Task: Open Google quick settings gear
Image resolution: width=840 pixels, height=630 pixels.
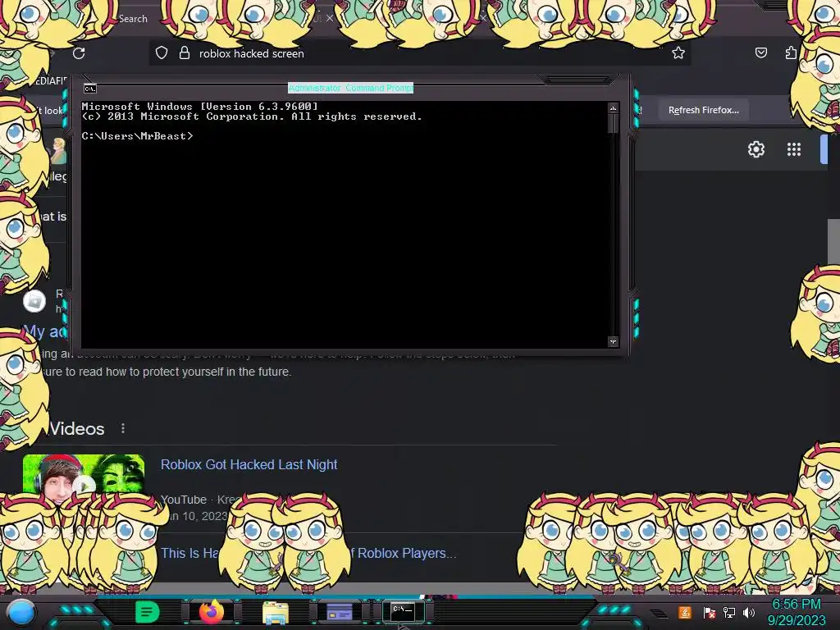Action: (756, 149)
